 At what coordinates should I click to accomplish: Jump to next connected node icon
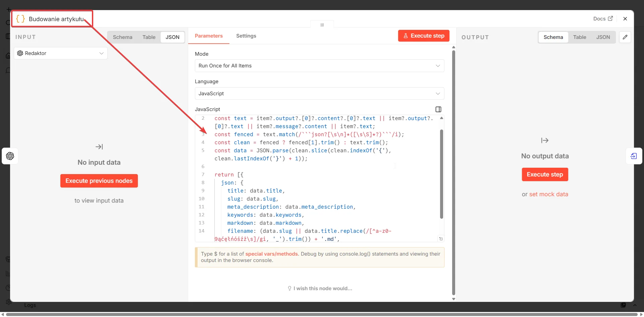[x=634, y=156]
